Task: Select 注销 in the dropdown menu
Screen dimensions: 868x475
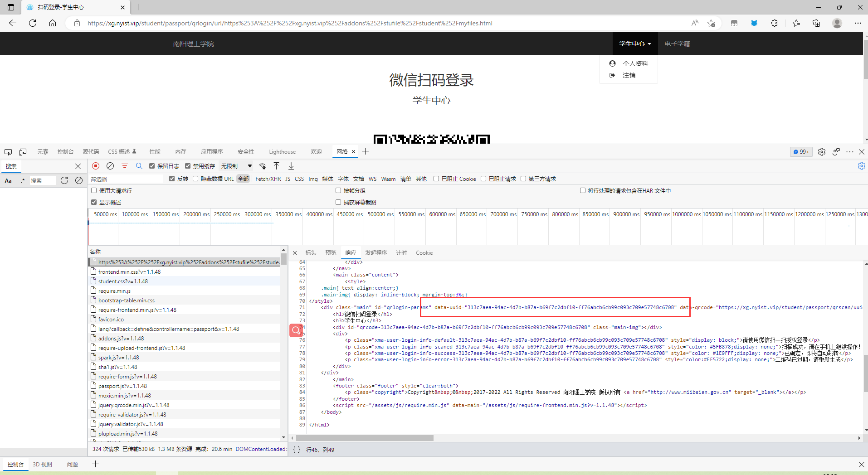Action: pyautogui.click(x=629, y=75)
